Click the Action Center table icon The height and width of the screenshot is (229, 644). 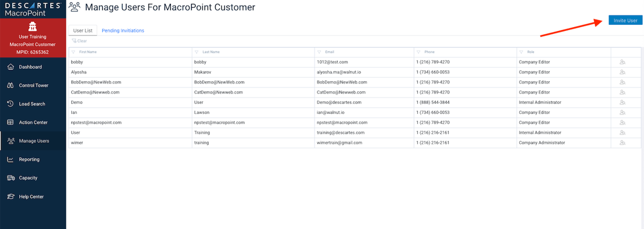click(11, 122)
